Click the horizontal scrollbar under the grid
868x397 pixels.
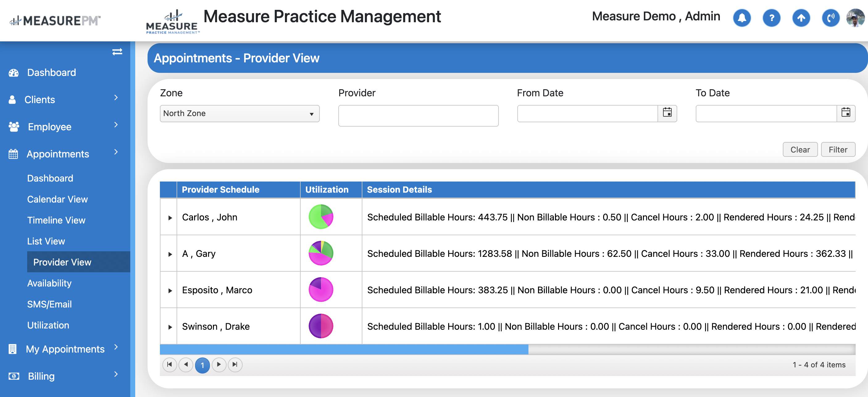tap(344, 349)
